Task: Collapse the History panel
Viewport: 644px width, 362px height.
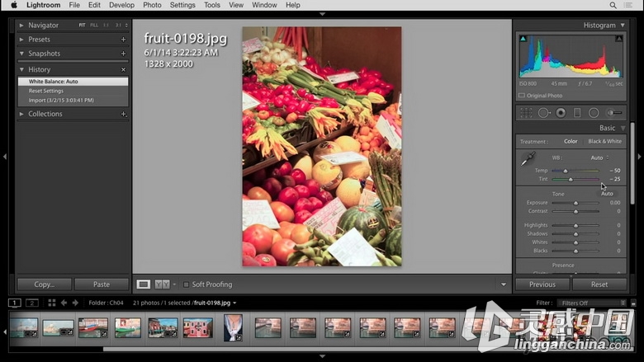Action: click(21, 70)
